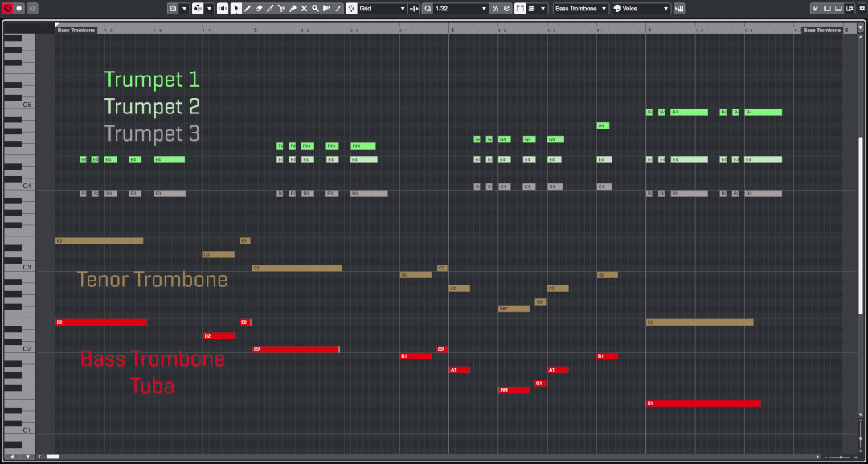Select the Trim tool
Viewport: 868px width, 464px height.
[270, 8]
